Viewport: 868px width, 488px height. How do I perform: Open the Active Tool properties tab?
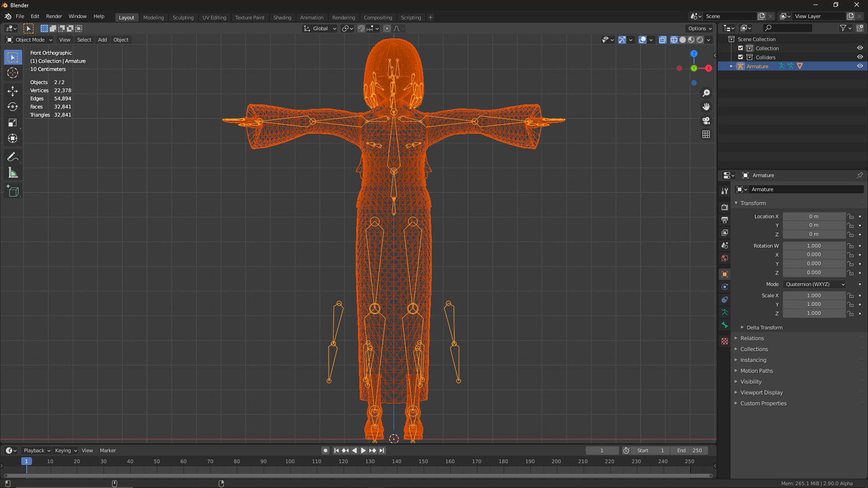click(724, 191)
